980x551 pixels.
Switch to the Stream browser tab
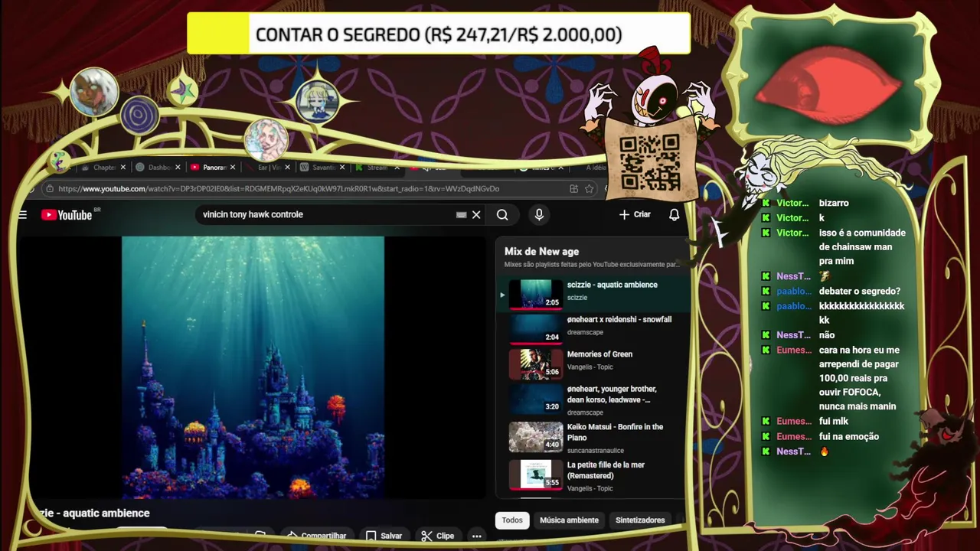tap(375, 168)
